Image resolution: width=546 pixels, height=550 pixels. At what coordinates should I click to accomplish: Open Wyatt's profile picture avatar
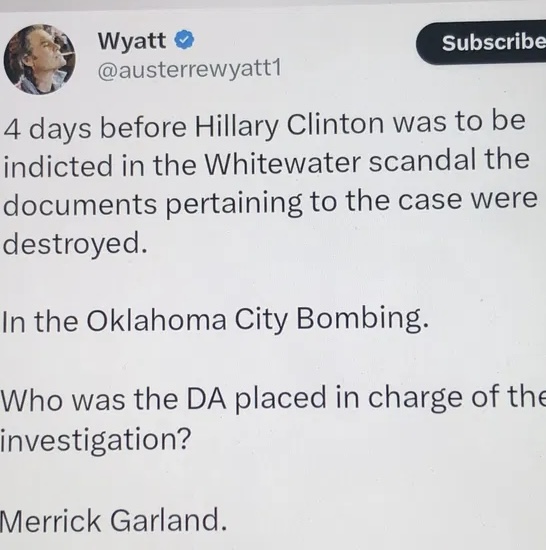click(40, 59)
